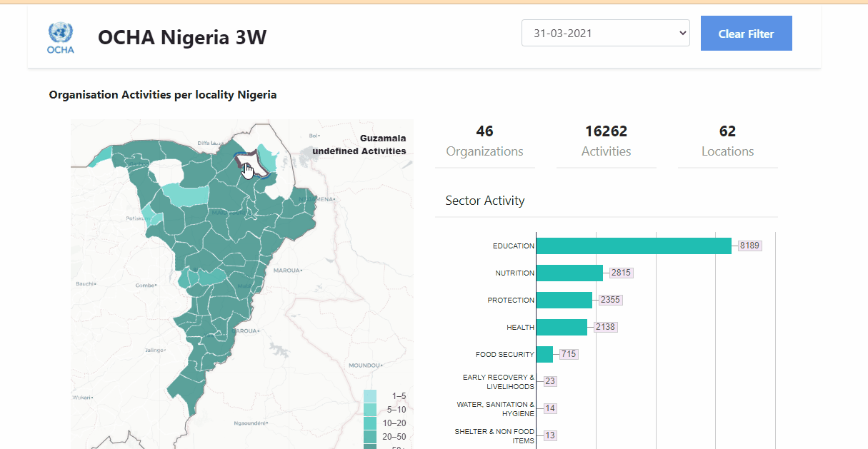Select the FOOD SECURITY sector bar
Image resolution: width=868 pixels, height=449 pixels.
pyautogui.click(x=544, y=354)
